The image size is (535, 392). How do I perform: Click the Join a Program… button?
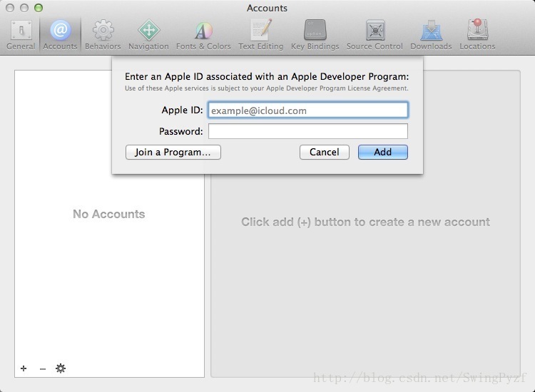coord(173,152)
